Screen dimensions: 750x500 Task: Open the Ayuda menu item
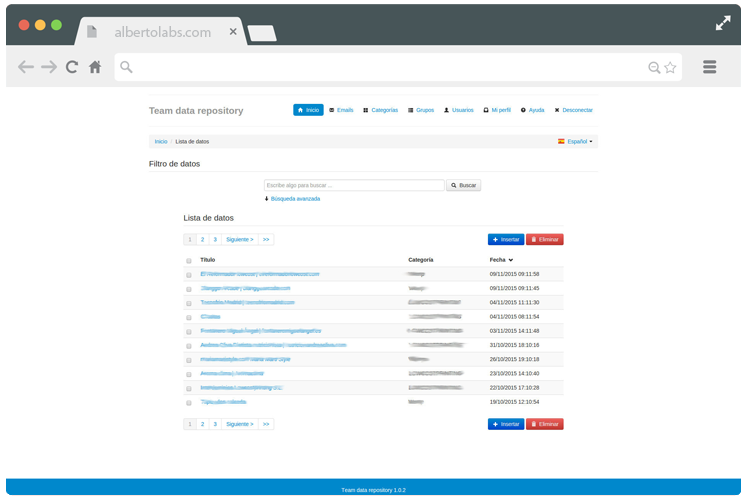point(532,110)
